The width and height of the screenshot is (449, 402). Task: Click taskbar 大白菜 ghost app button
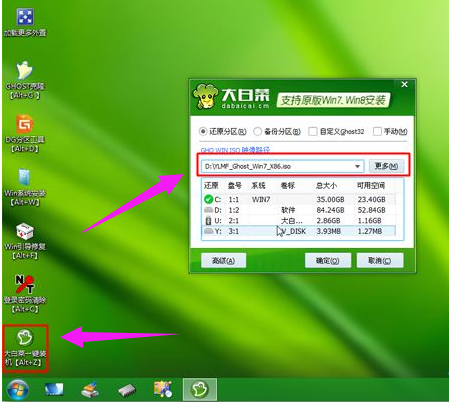[x=200, y=389]
